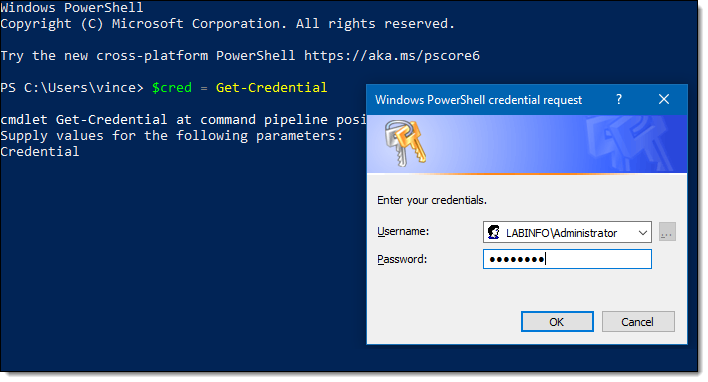Click the ellipsis browse button beside Username
Viewport: 708px width, 382px height.
point(667,232)
